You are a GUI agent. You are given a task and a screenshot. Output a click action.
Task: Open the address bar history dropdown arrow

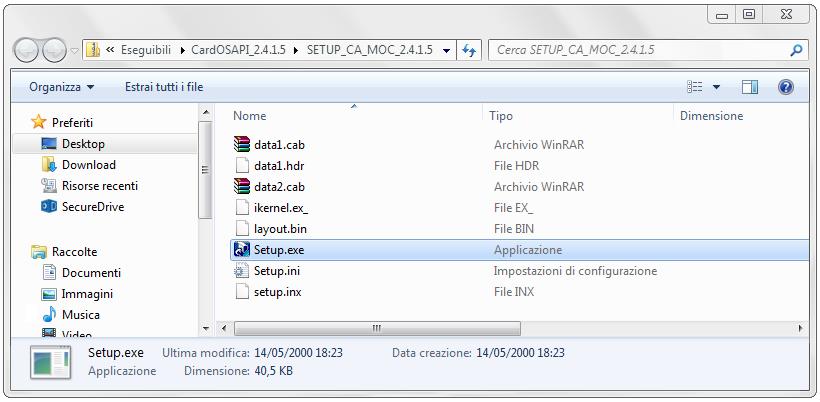445,50
